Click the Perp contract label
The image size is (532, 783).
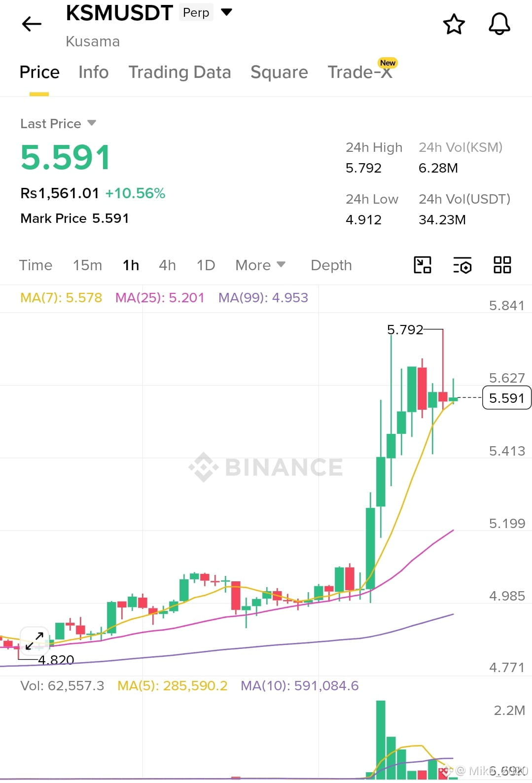tap(196, 12)
